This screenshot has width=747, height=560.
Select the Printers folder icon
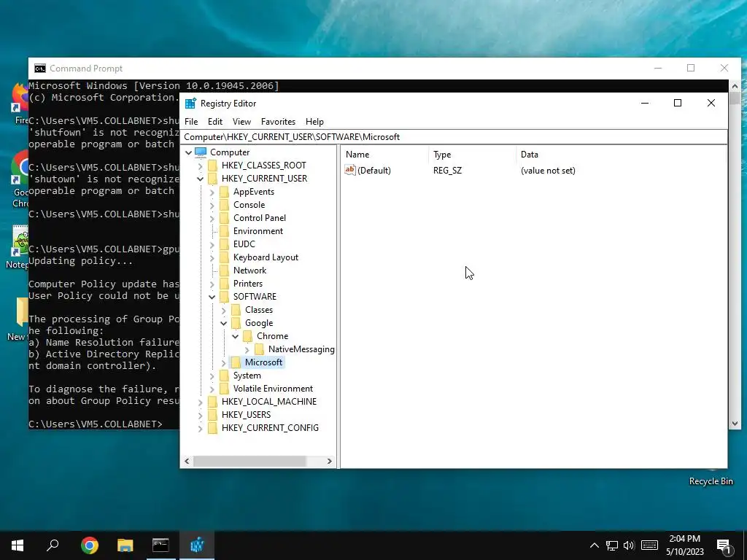(225, 284)
